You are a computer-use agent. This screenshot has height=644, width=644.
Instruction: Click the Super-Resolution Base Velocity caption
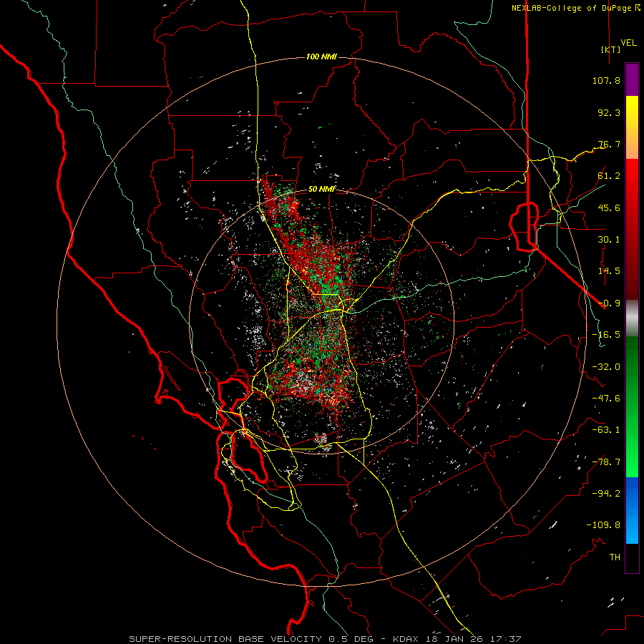coord(326,639)
